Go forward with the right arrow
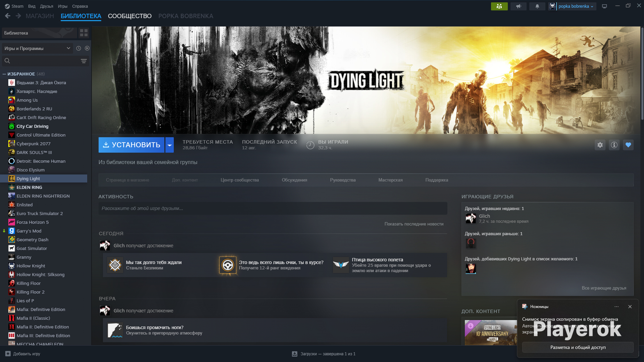This screenshot has width=644, height=362. (x=18, y=16)
